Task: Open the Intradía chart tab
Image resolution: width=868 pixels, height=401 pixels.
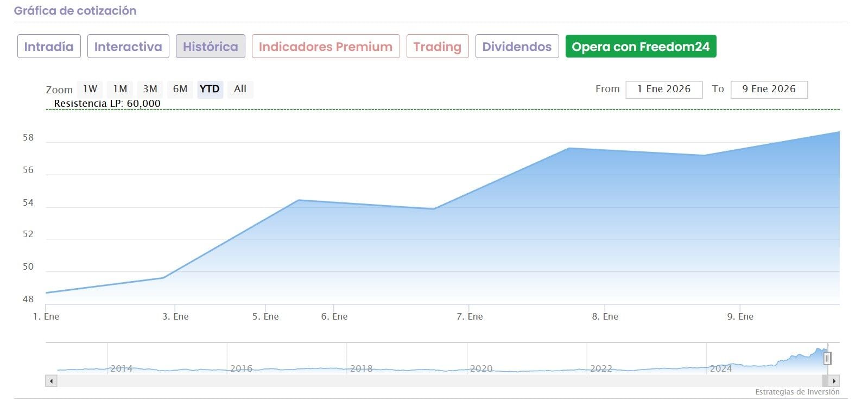Action: [49, 47]
